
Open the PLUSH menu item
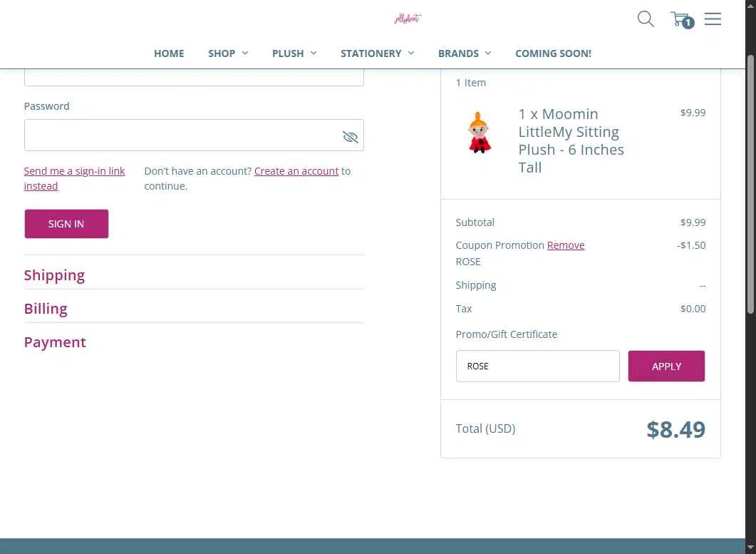tap(288, 53)
